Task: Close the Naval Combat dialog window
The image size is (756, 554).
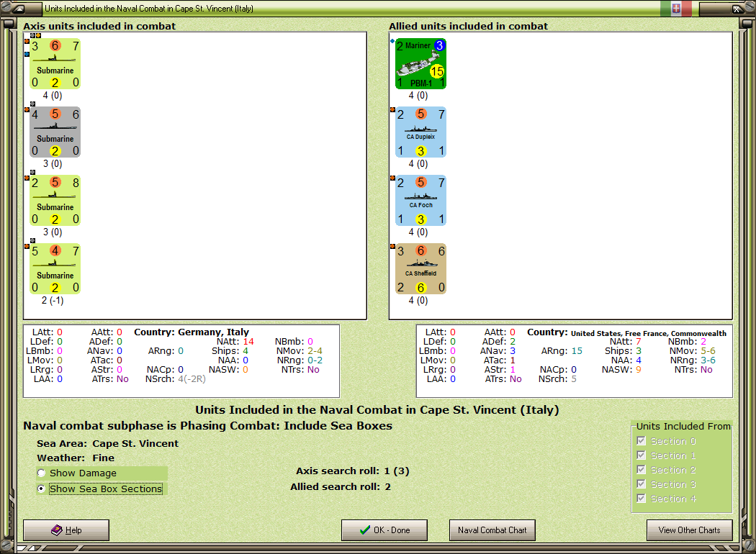Action: click(737, 8)
